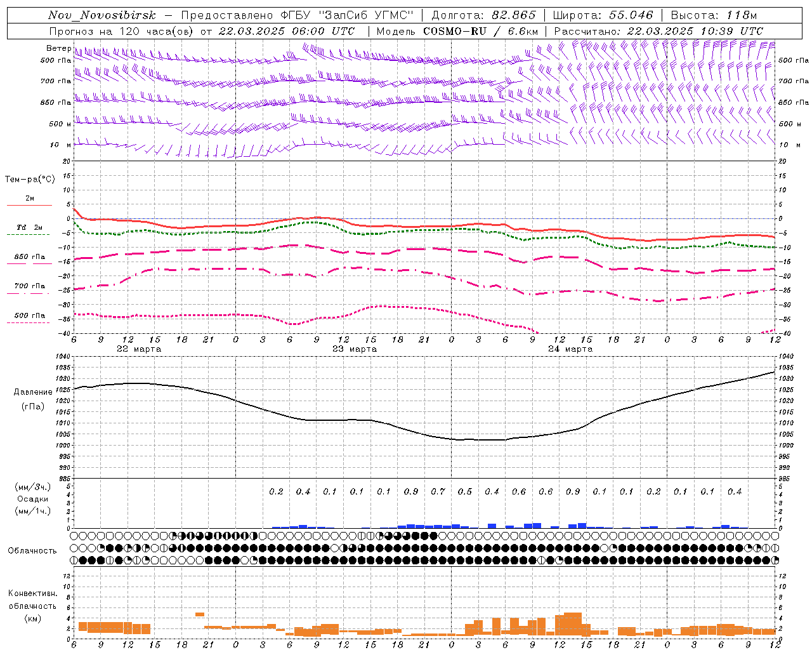Image resolution: width=812 pixels, height=650 pixels.
Task: Click the '22 марта' date label
Action: [139, 349]
